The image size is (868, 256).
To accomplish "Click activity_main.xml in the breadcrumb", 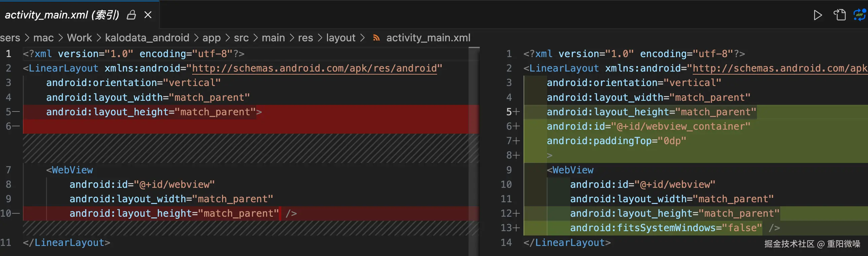I will (428, 38).
